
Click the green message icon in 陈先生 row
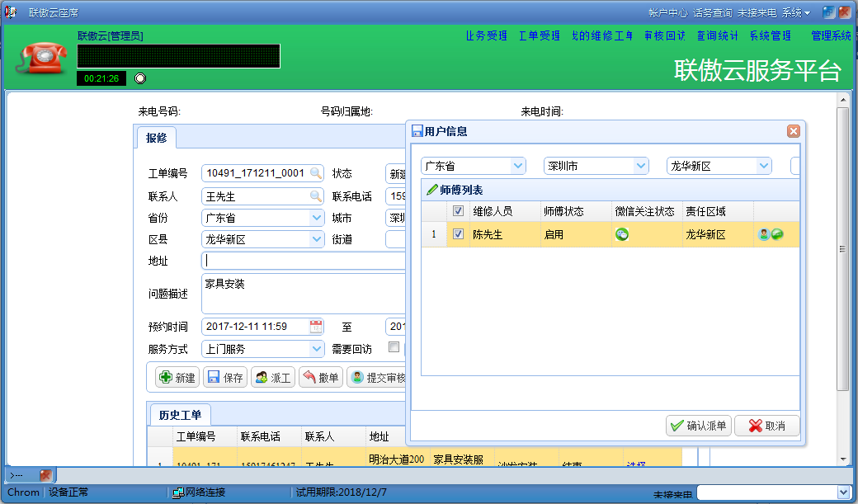(777, 234)
